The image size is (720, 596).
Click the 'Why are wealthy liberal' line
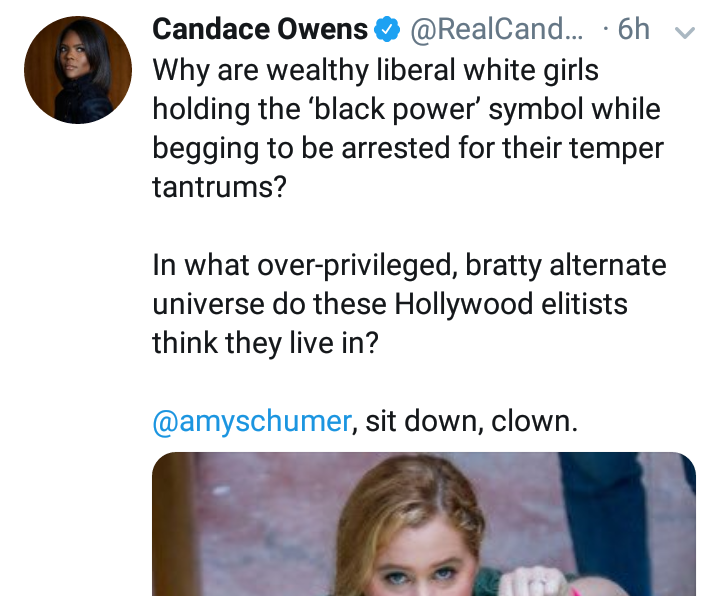coord(375,70)
